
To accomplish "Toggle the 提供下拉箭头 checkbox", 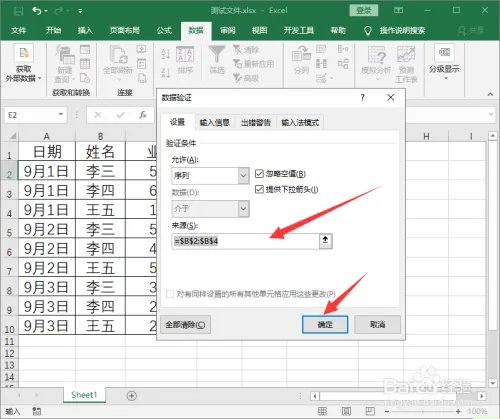I will point(259,190).
